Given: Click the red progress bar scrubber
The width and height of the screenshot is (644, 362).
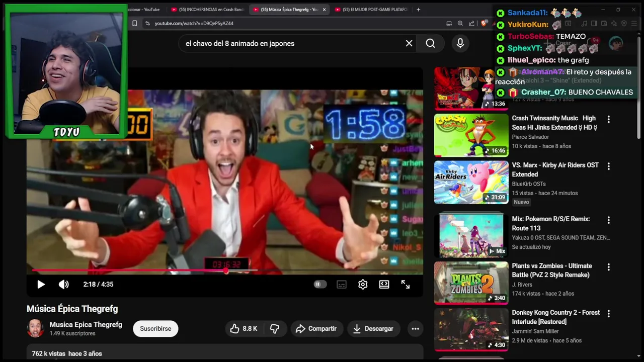Looking at the screenshot, I should click(226, 270).
